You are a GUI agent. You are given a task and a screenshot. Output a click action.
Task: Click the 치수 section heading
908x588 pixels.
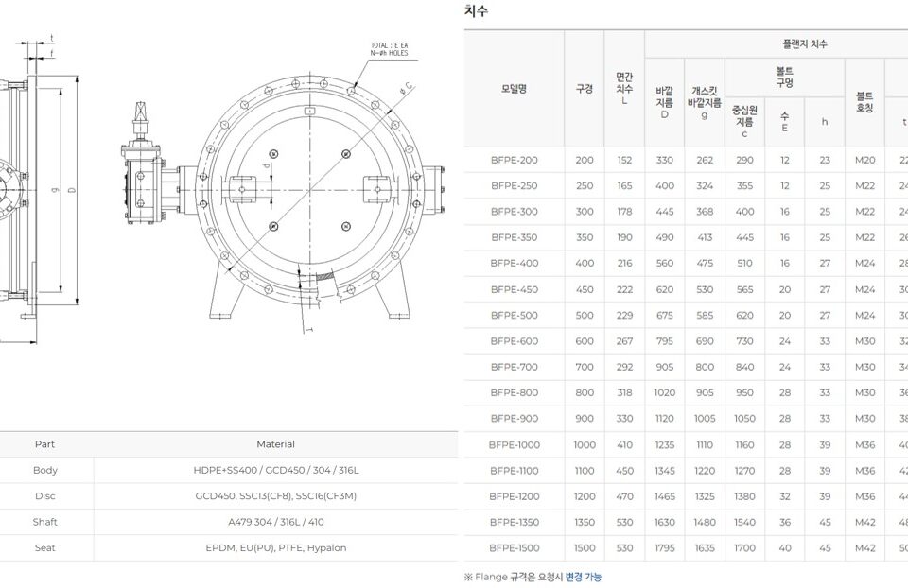476,11
